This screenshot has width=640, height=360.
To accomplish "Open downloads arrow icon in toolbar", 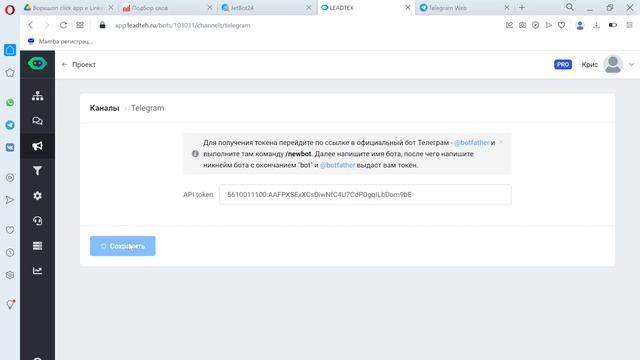I will tap(596, 25).
